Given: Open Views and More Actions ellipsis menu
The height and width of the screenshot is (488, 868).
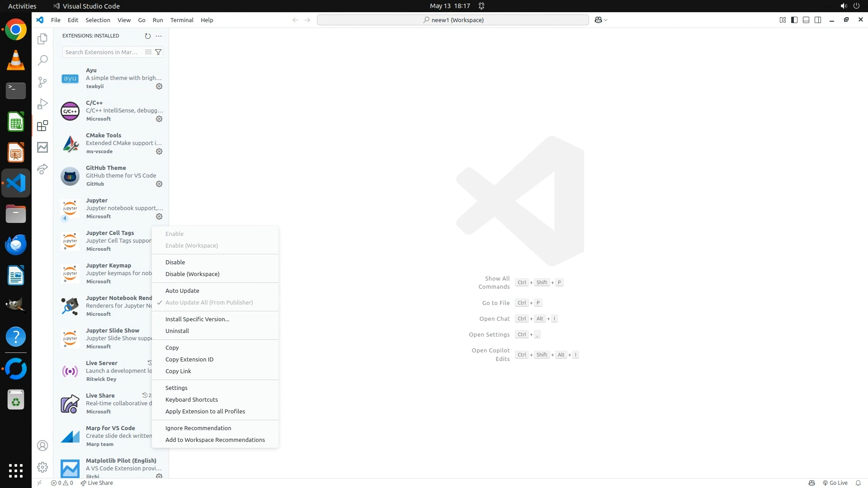Looking at the screenshot, I should tap(159, 36).
